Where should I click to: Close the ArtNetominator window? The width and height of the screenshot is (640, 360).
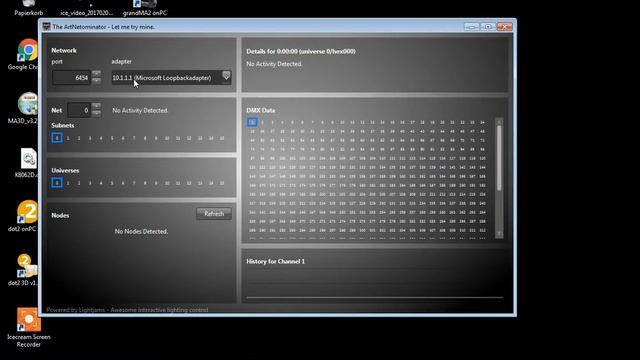pyautogui.click(x=504, y=27)
